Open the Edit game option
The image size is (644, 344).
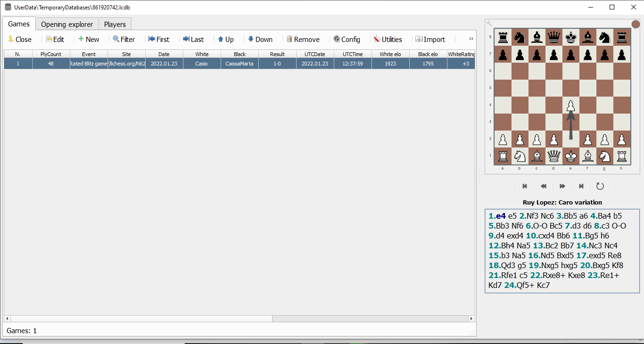[x=55, y=39]
